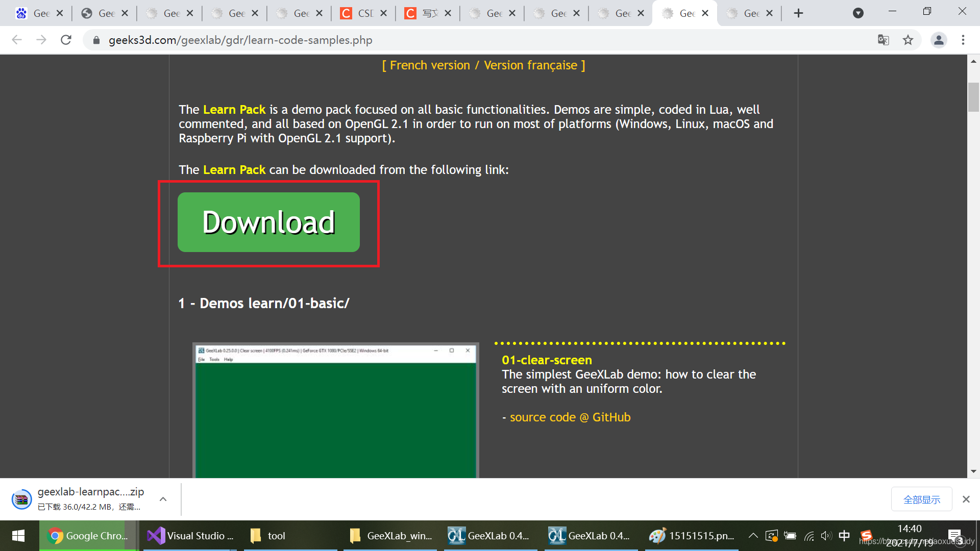Open the Google Translate page icon
The height and width of the screenshot is (551, 980).
[883, 40]
